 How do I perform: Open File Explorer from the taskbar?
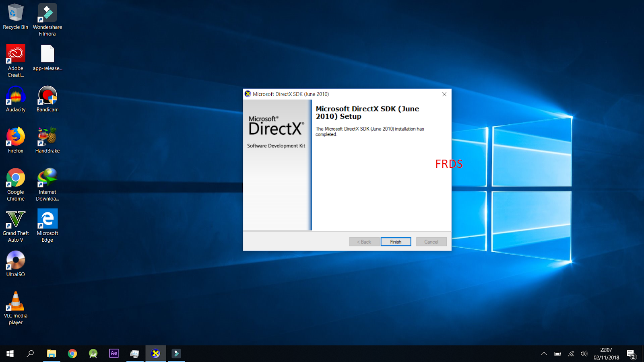click(52, 354)
